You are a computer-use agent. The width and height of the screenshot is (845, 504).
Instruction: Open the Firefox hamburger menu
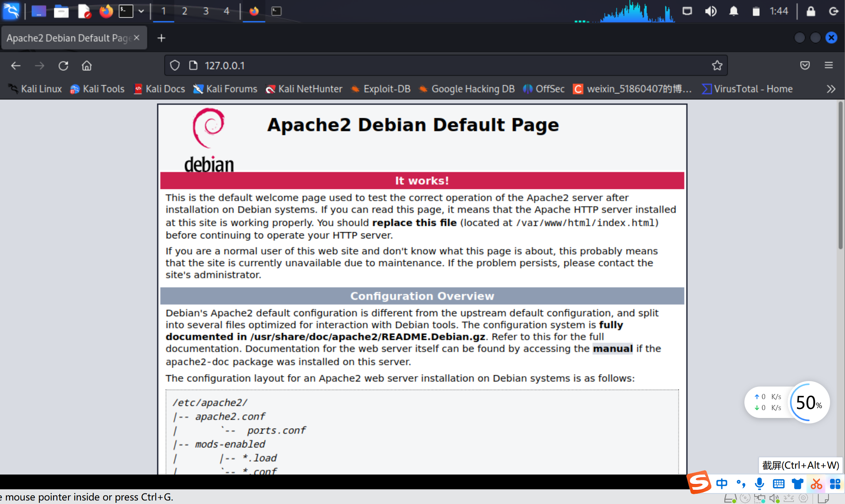828,66
